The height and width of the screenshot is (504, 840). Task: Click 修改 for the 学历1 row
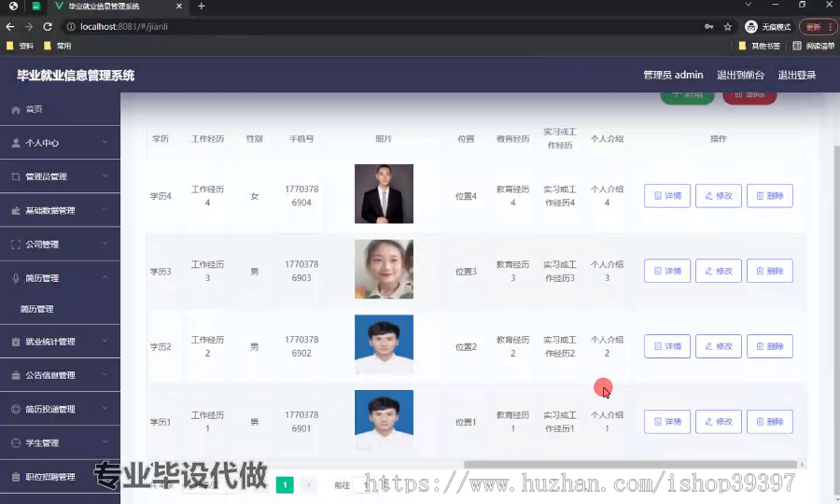(719, 422)
